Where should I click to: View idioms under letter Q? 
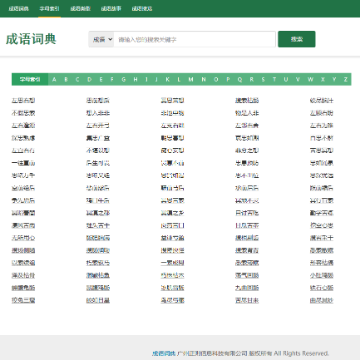click(240, 79)
